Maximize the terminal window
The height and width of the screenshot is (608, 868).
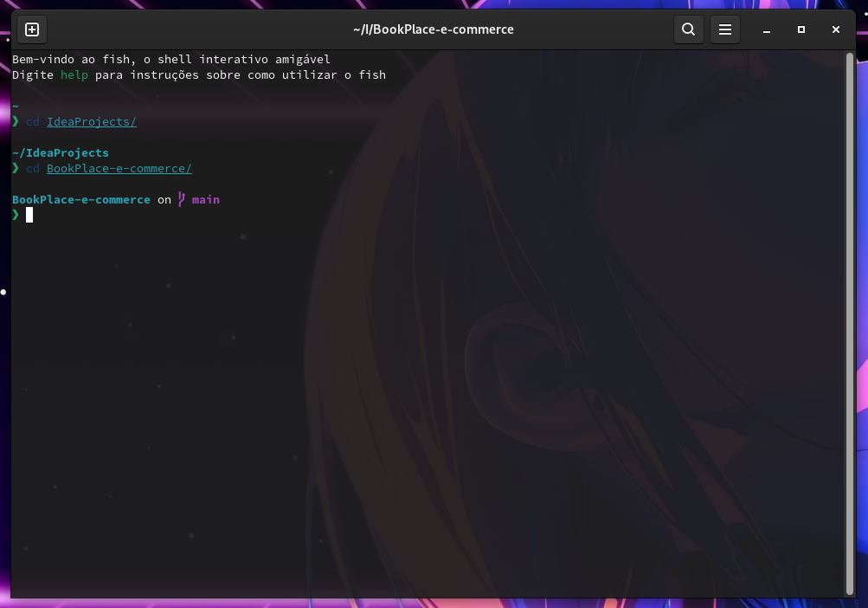801,29
